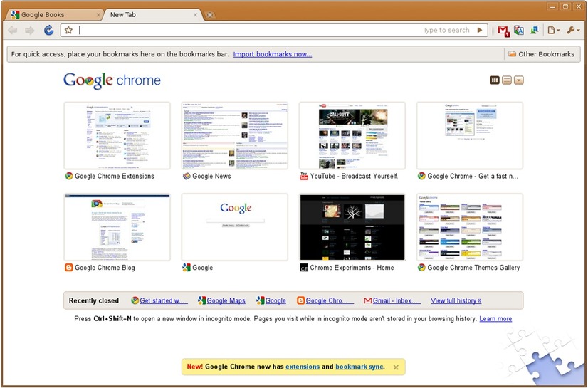Click the CE favicon beside Chrome Experiments
588x388 pixels.
coord(304,267)
